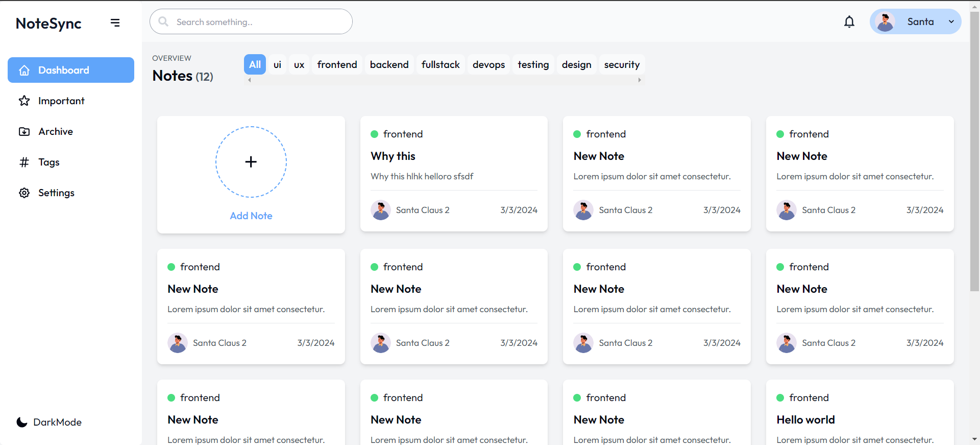The image size is (980, 445).
Task: Open Important via the star icon
Action: 24,101
